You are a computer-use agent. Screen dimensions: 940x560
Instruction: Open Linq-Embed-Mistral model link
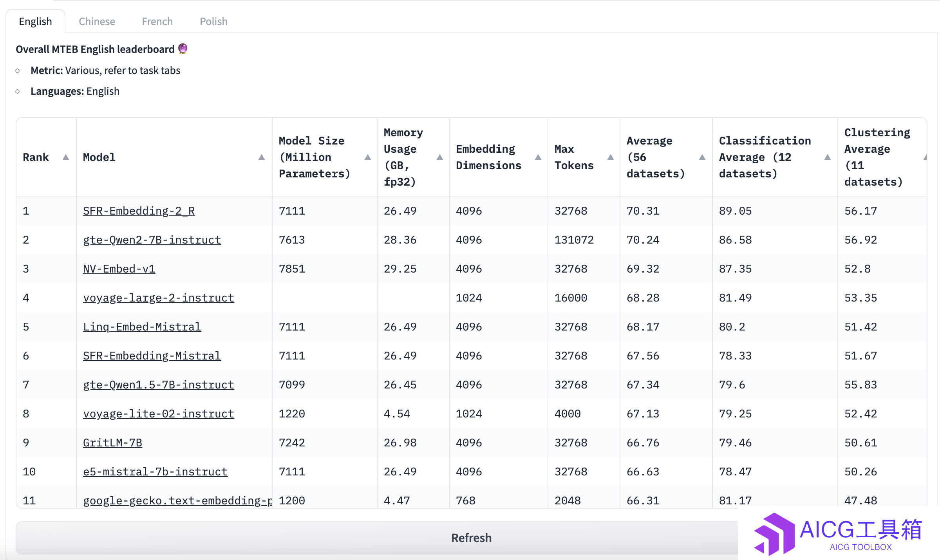(142, 327)
